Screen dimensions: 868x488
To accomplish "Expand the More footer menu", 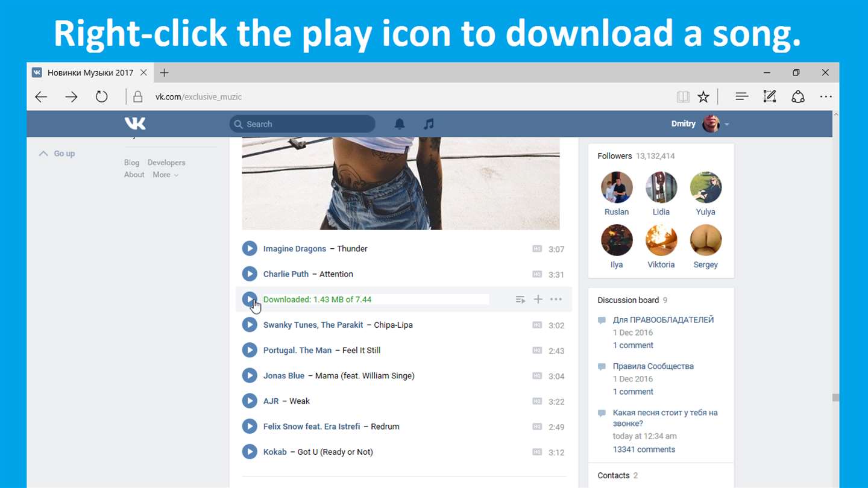I will point(166,175).
